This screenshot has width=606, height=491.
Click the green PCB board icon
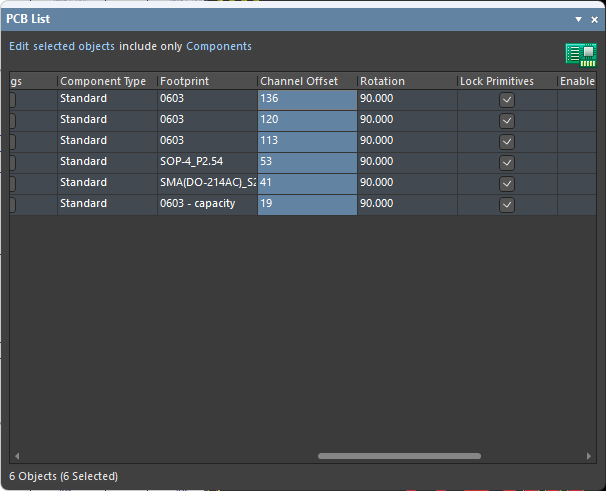pyautogui.click(x=580, y=55)
